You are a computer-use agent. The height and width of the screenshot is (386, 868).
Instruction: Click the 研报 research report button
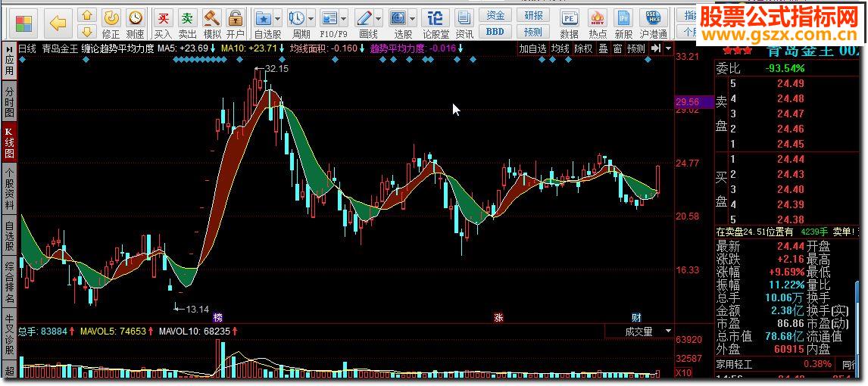click(534, 15)
